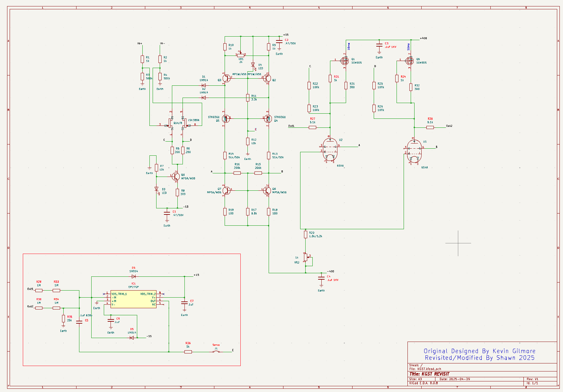
Task: Click MOSFET Q1 near the +400 rail
Action: pos(345,60)
